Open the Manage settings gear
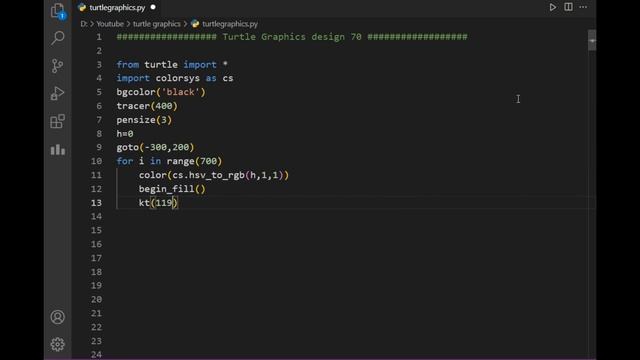This screenshot has height=360, width=640. pyautogui.click(x=58, y=344)
